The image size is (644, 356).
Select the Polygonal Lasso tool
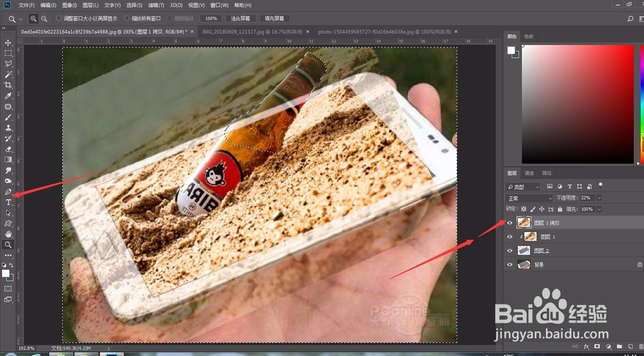8,64
